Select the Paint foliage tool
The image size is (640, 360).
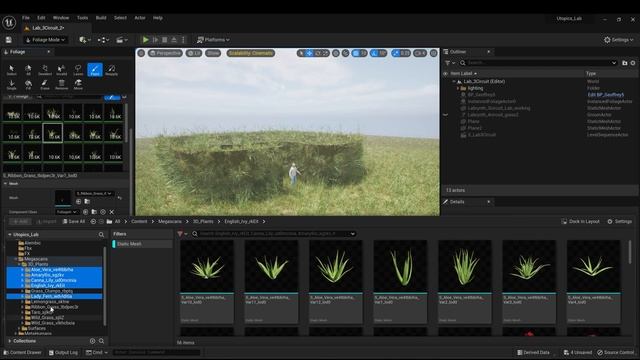(95, 70)
